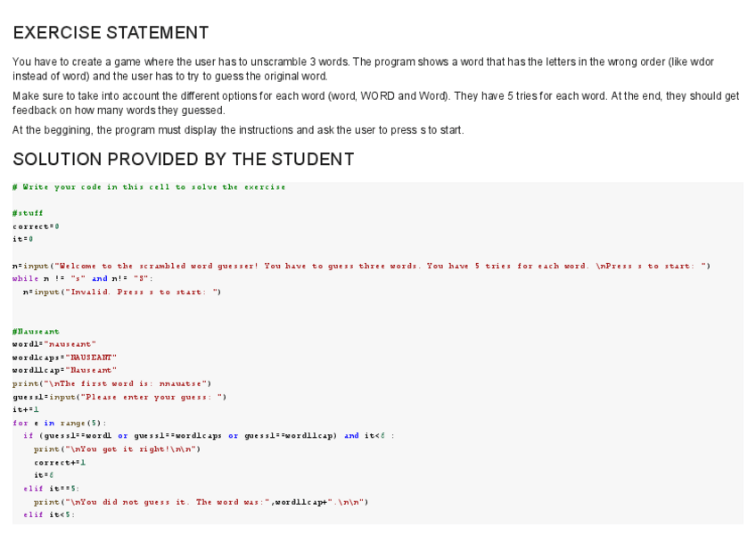Click the paragraph about unscrambling 3 words

coord(363,69)
